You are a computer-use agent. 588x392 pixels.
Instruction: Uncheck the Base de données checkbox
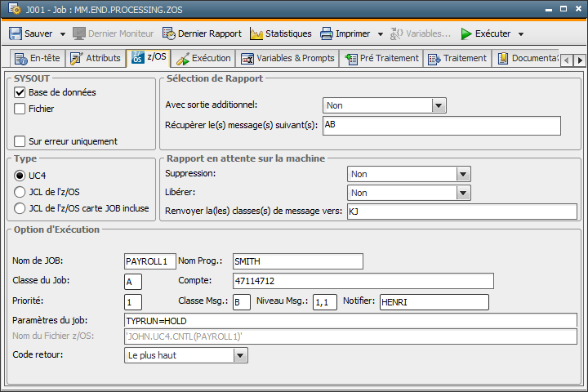(x=20, y=92)
